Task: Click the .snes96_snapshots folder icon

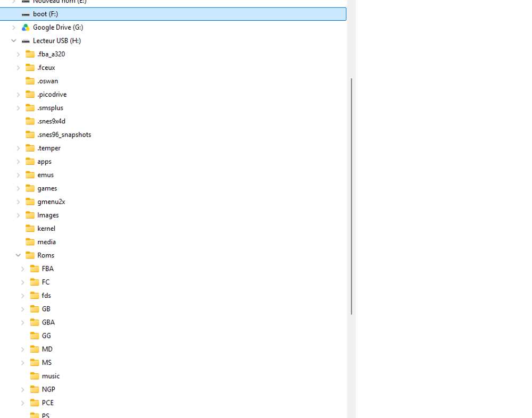Action: pos(30,135)
